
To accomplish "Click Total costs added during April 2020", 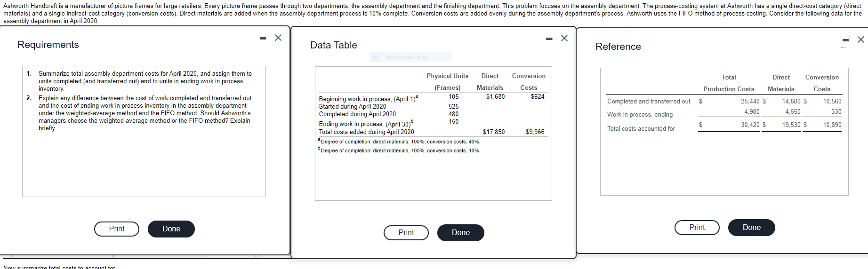I will click(x=367, y=132).
